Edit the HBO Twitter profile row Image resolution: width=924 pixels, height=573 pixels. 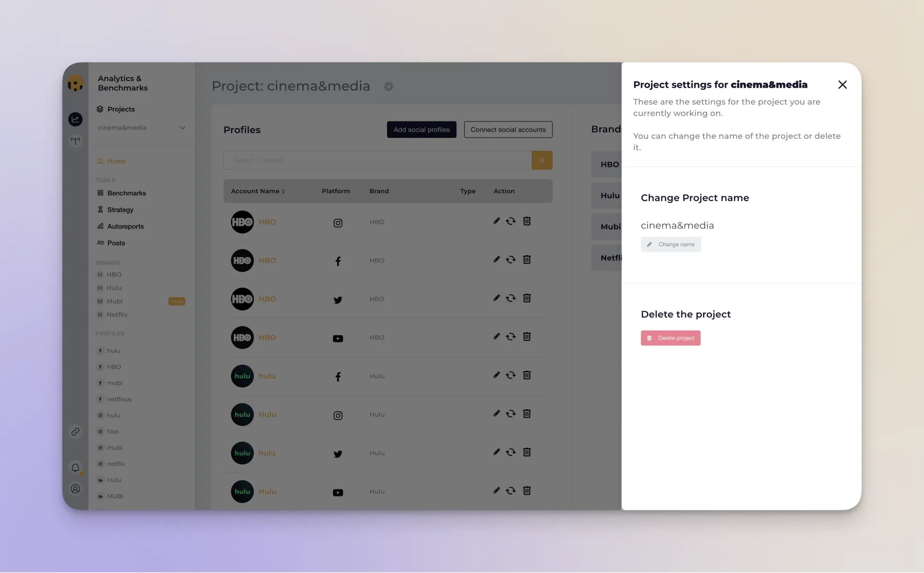pos(496,298)
